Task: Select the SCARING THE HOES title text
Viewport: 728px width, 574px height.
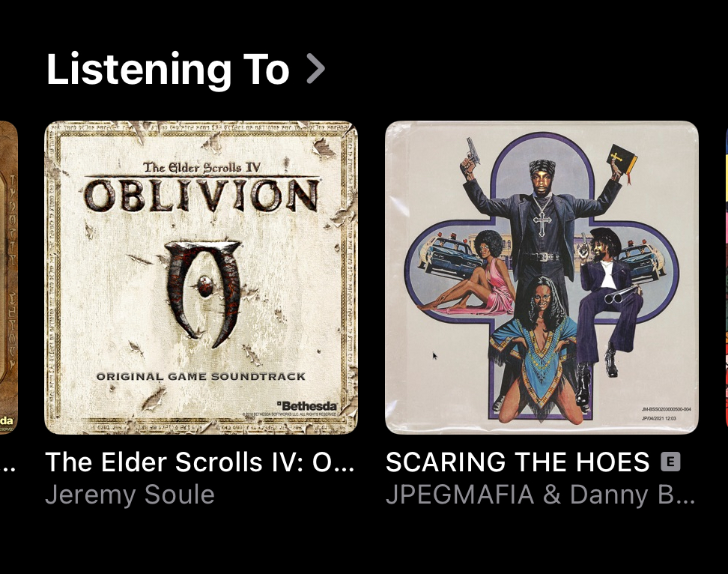Action: point(518,462)
